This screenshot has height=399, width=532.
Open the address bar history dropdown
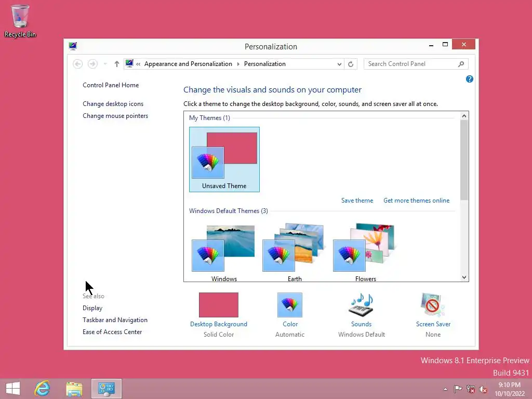point(339,64)
